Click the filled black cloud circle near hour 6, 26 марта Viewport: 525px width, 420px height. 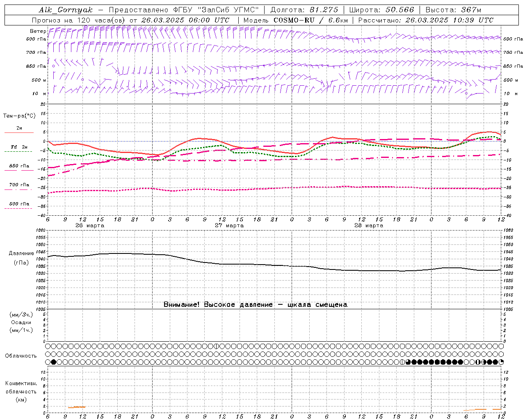53,362
